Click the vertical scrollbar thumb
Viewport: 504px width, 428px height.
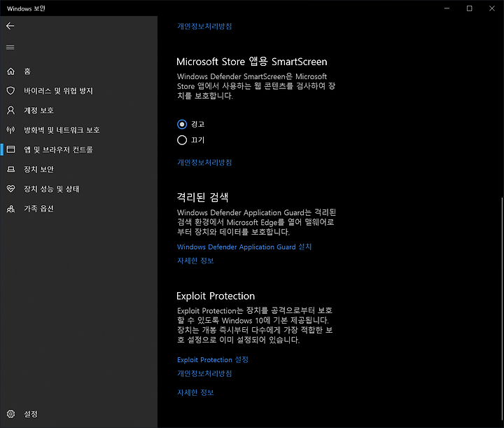(502, 310)
